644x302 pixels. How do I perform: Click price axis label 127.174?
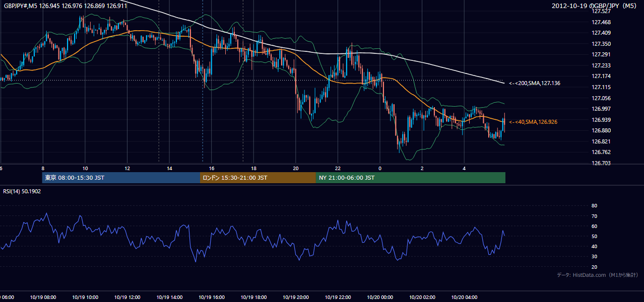(601, 77)
